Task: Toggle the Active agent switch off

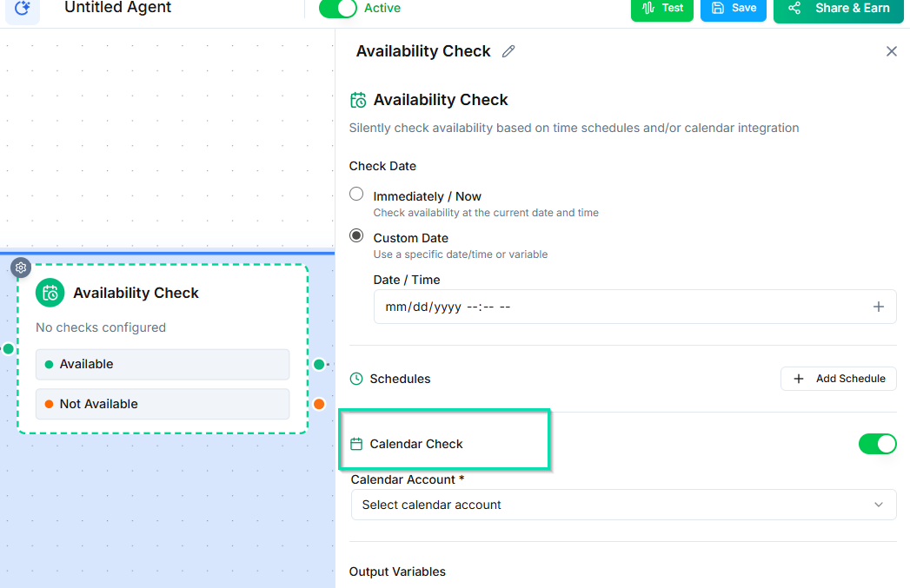Action: tap(338, 9)
